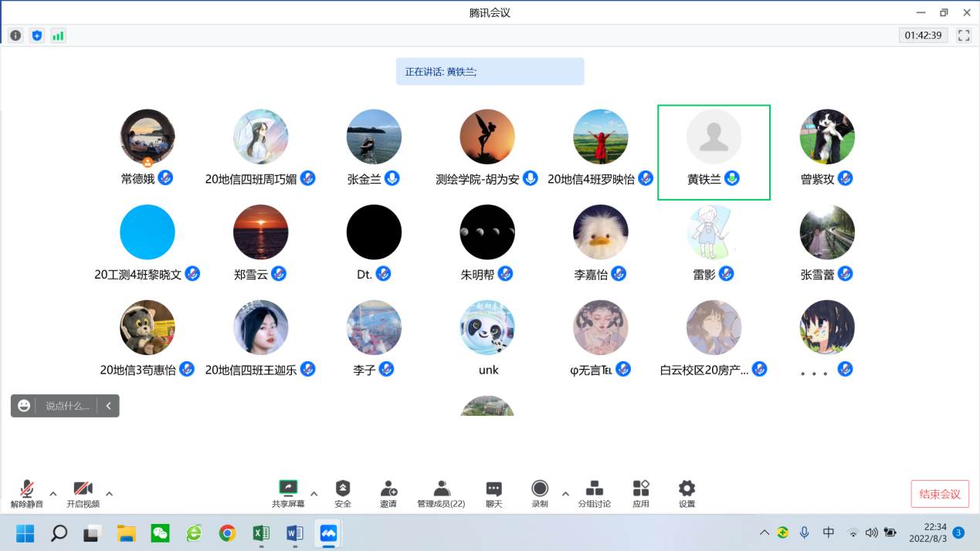Expand audio options arrow beside 解除静音
The image size is (980, 551).
(53, 494)
